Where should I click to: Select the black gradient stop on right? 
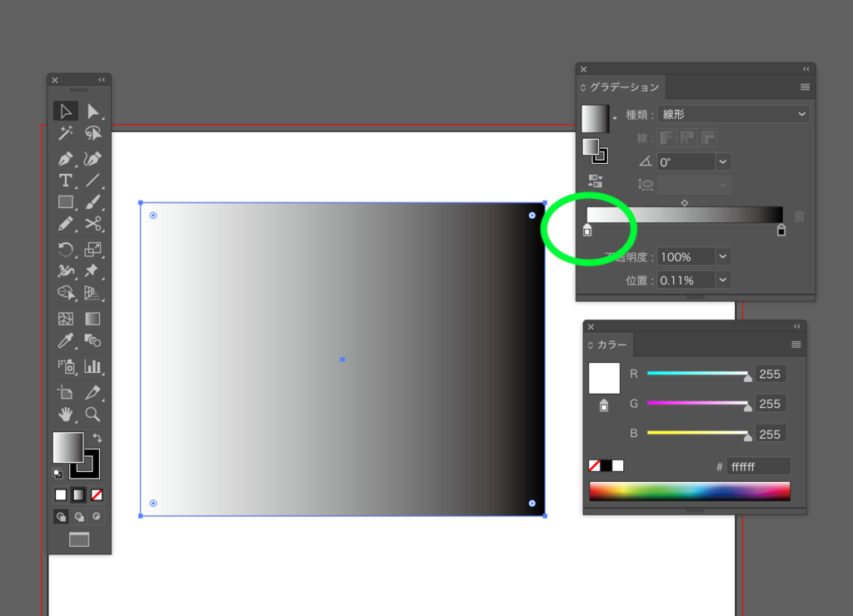point(781,231)
